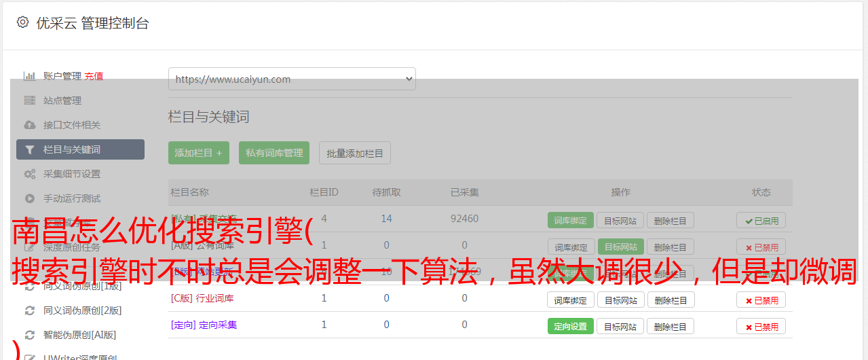Click the bar chart icon for 账户管理
Image resolution: width=868 pixels, height=360 pixels.
[x=30, y=76]
